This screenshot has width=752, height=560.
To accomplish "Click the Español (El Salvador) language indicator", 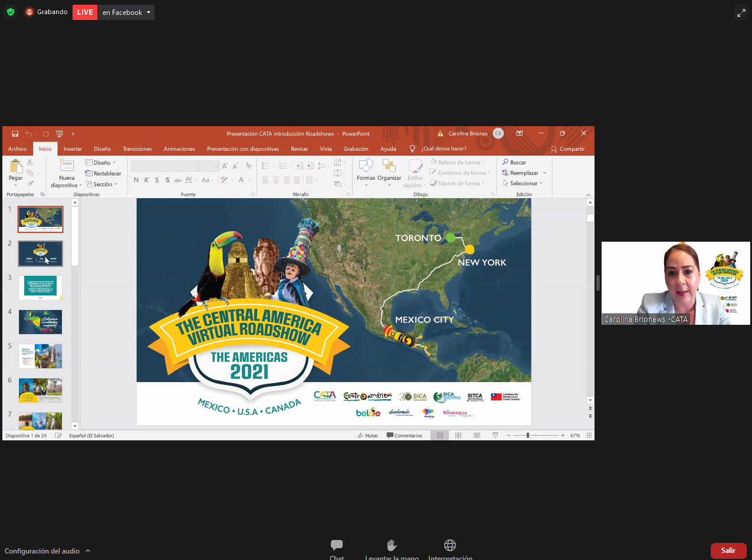I will [91, 436].
